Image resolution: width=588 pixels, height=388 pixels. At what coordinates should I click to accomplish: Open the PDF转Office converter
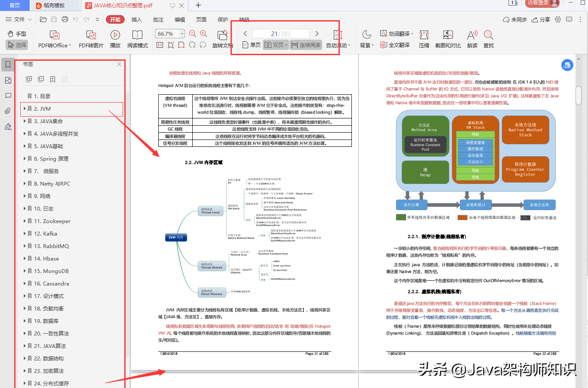[55, 39]
